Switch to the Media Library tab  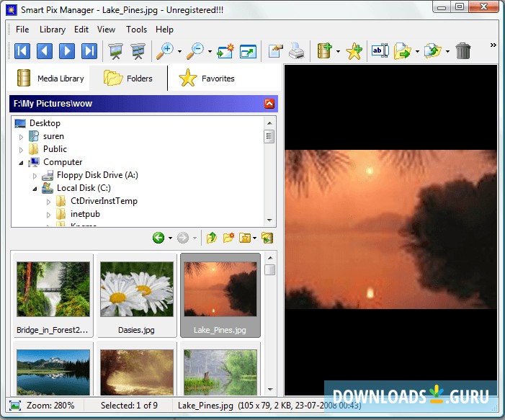50,79
